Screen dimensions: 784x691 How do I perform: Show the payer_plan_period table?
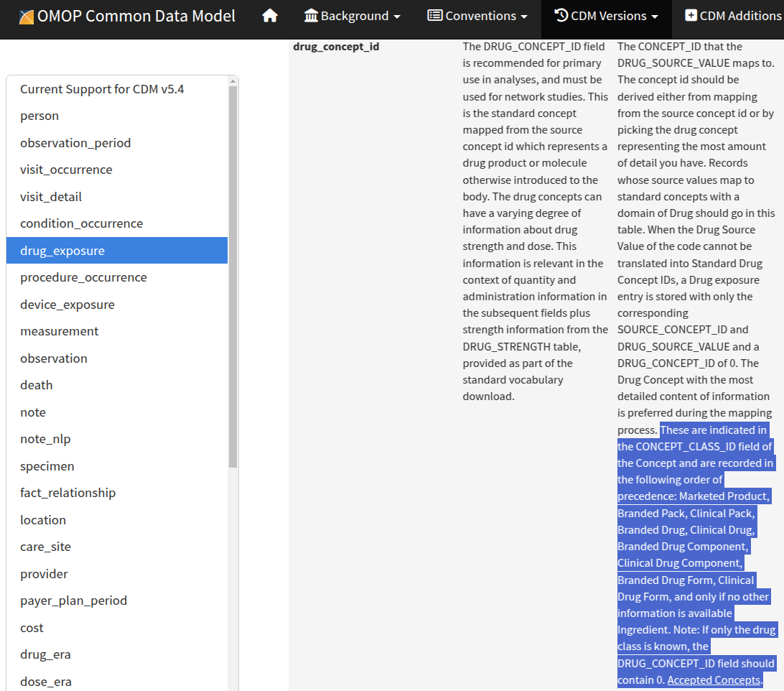coord(73,600)
